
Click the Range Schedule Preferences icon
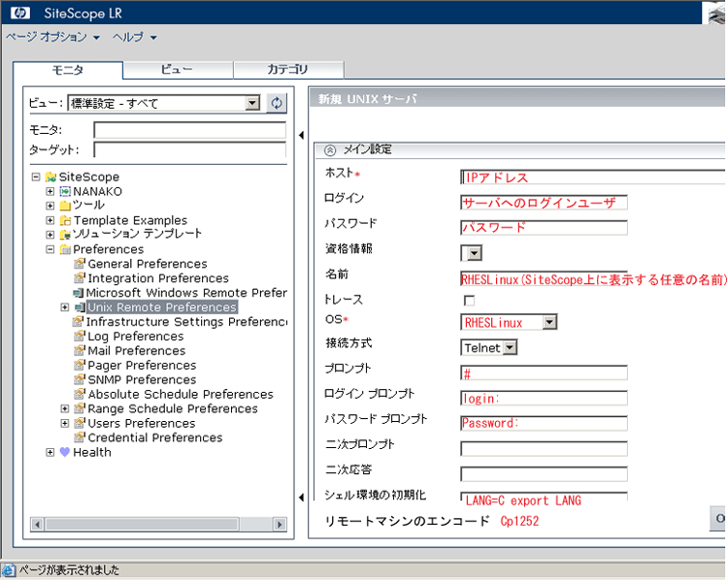[x=80, y=408]
